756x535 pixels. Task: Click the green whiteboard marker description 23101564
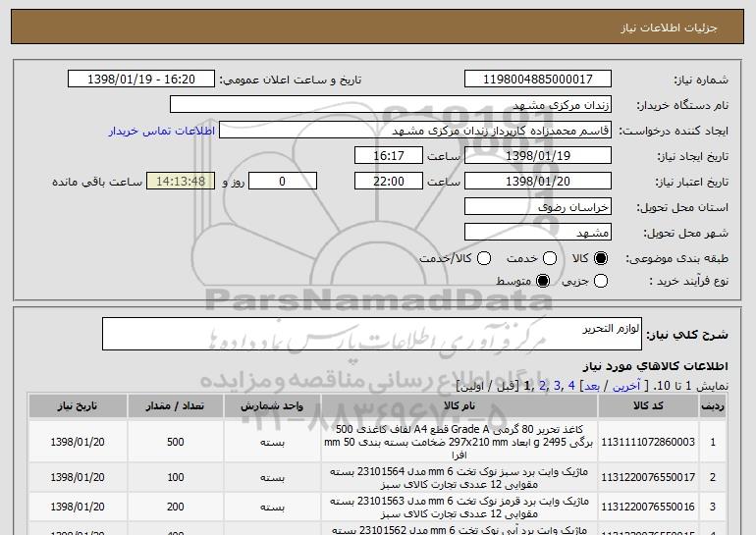tap(459, 478)
